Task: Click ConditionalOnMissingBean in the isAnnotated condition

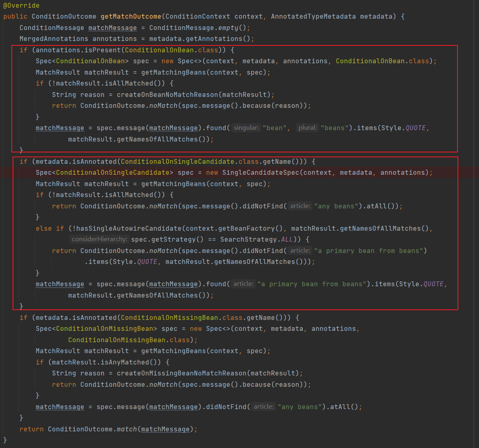Action: pyautogui.click(x=170, y=317)
